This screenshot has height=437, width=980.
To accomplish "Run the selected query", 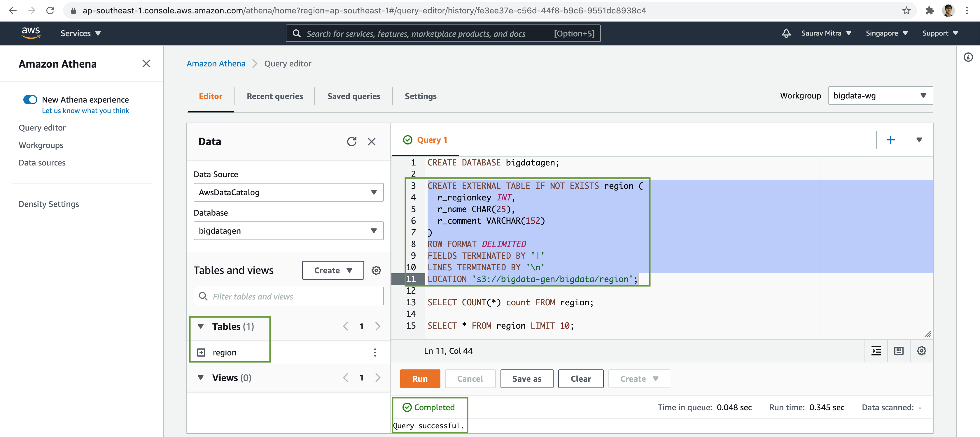I will 420,379.
